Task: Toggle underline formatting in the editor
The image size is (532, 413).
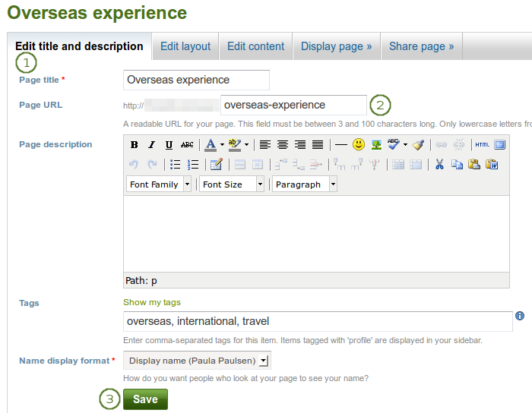Action: [169, 145]
